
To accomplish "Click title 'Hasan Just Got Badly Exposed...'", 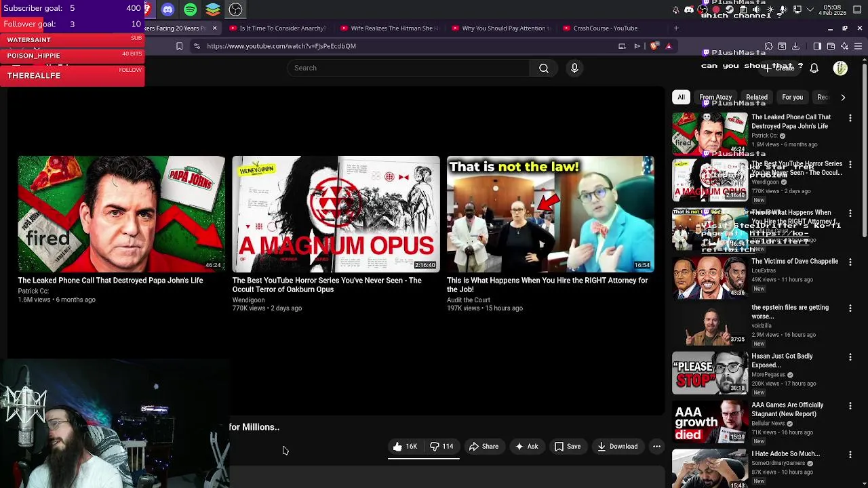I will tap(782, 361).
